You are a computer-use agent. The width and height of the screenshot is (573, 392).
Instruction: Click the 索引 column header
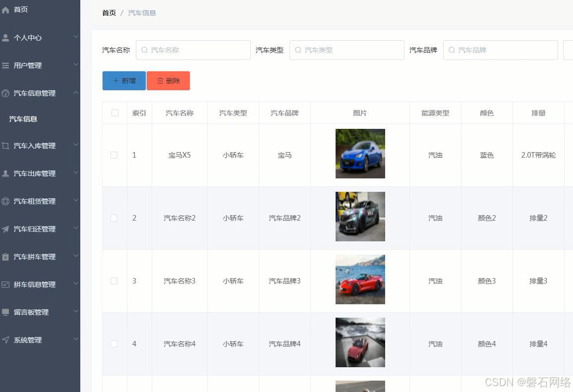[139, 113]
